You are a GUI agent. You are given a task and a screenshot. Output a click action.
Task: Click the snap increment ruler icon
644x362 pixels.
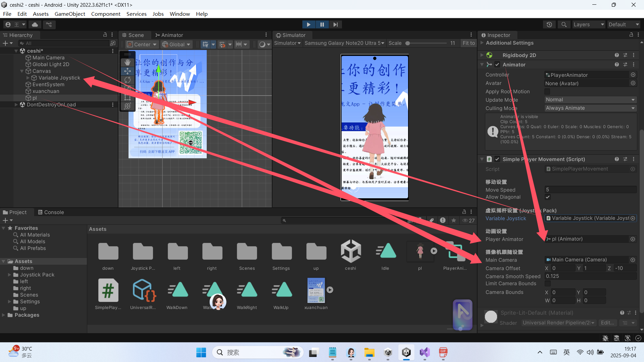239,44
